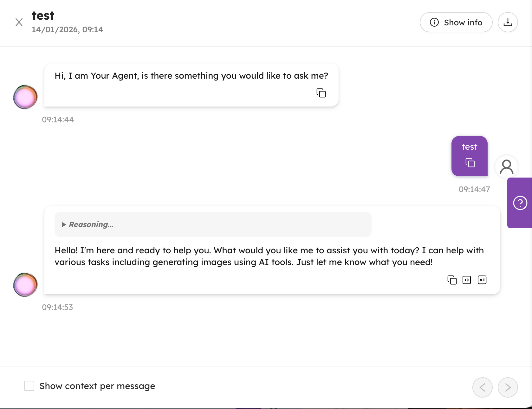The image size is (532, 409).
Task: Click the first agent avatar orb
Action: 25,97
